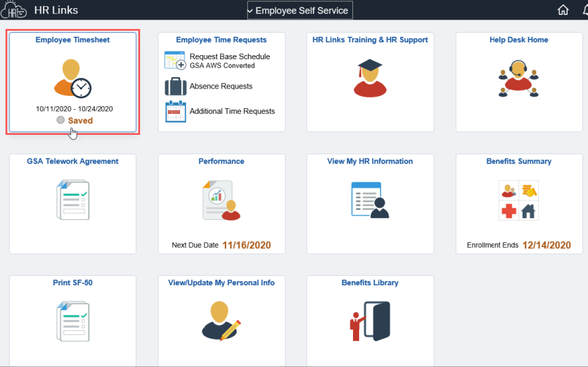588x367 pixels.
Task: Open the Help Desk headset agent icon
Action: coord(519,79)
